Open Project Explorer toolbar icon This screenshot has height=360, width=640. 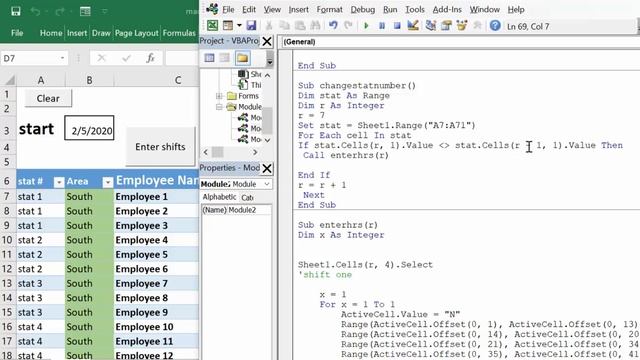pos(430,26)
